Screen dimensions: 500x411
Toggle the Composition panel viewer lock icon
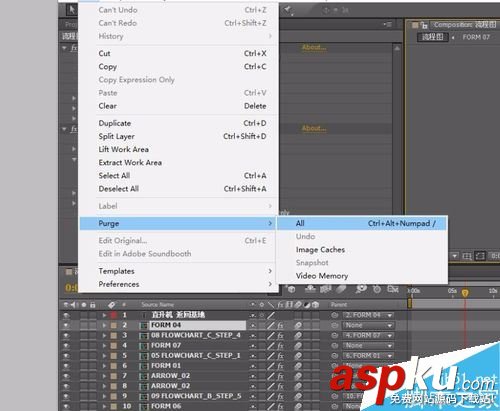coord(424,25)
